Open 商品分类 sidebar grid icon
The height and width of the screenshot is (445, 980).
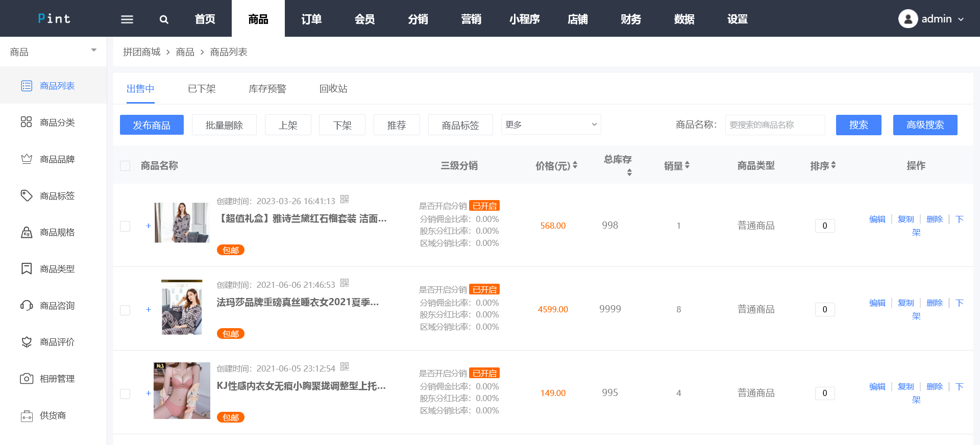[x=26, y=122]
